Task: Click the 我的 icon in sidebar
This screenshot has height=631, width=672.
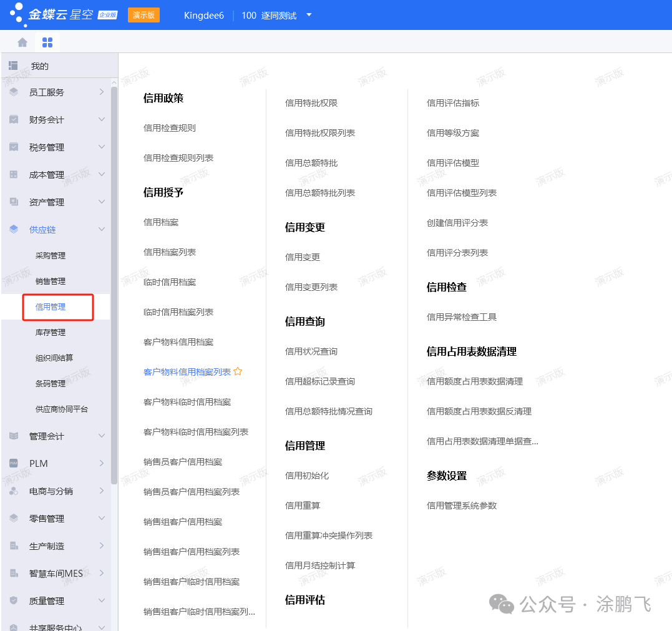Action: coord(13,66)
